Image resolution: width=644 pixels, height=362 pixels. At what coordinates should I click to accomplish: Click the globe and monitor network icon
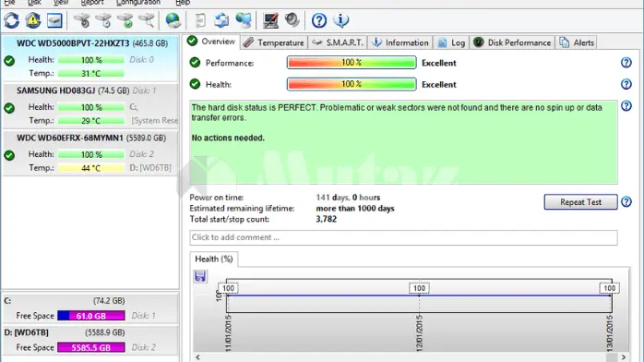(244, 20)
